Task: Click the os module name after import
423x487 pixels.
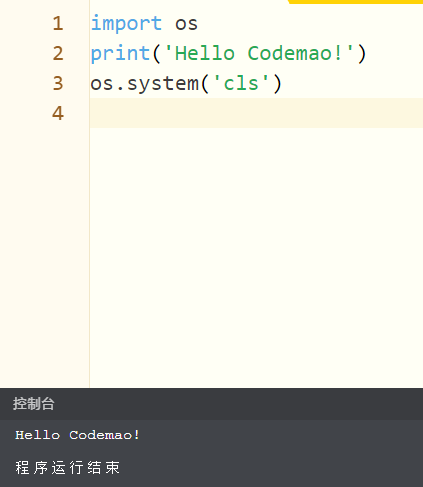Action: click(186, 24)
